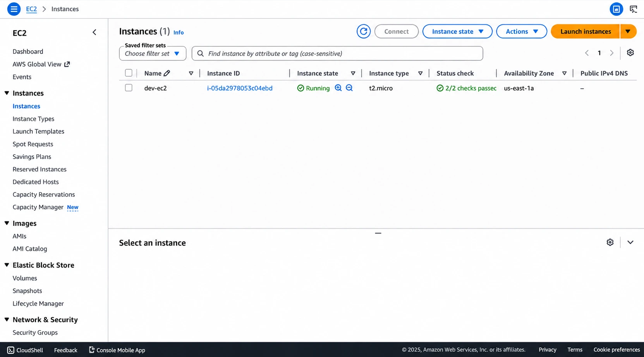Open details panel settings gear
The image size is (644, 357).
coord(610,242)
